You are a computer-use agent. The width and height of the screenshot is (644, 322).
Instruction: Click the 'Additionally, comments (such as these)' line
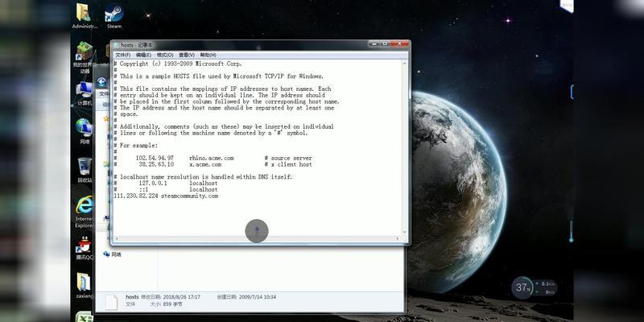[x=224, y=126]
